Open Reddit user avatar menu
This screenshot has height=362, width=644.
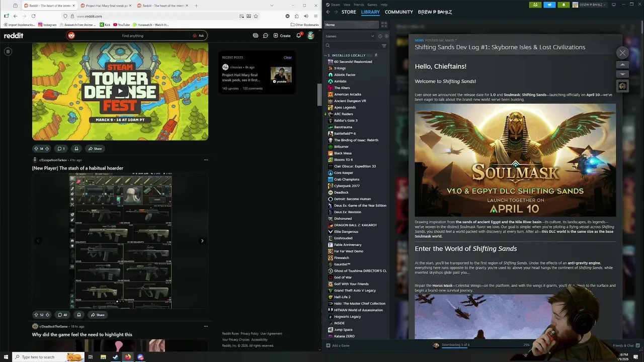(310, 36)
